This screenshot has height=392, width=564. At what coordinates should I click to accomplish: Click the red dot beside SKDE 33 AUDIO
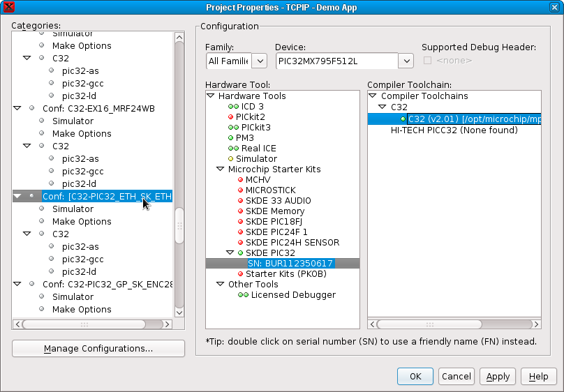tap(241, 200)
